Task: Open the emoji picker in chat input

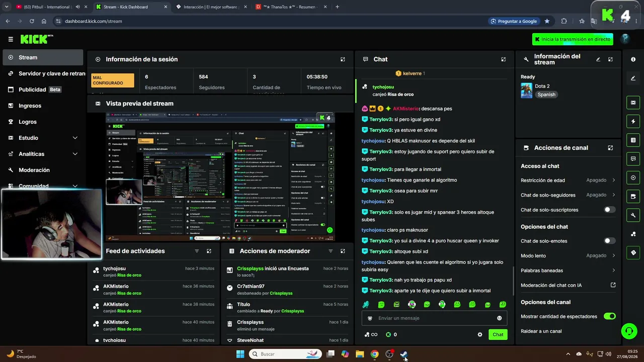Action: 499,318
